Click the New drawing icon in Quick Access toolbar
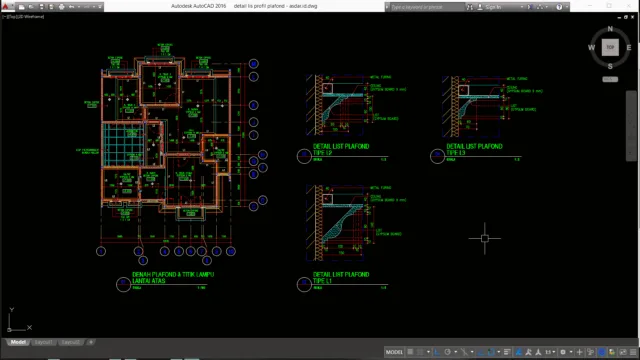The image size is (640, 360). [x=21, y=7]
